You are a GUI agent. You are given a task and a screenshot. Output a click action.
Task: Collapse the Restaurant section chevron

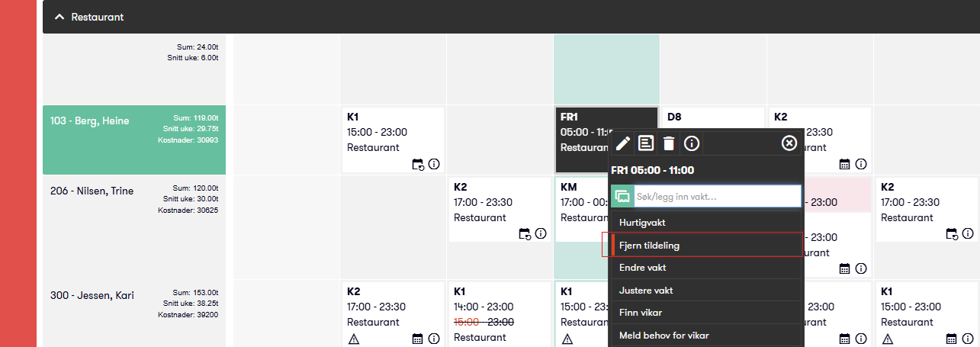pyautogui.click(x=59, y=17)
